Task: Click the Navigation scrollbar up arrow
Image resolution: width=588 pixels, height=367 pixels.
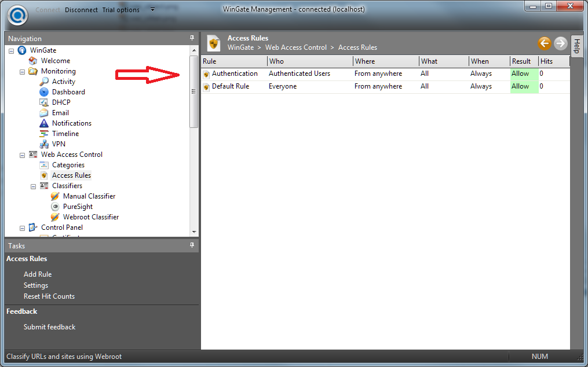Action: pos(194,50)
